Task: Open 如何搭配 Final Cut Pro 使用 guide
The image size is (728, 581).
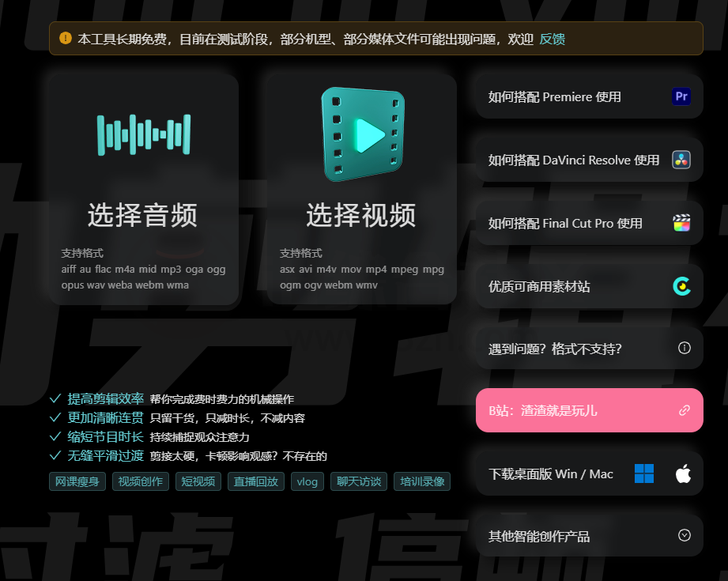Action: click(x=589, y=223)
